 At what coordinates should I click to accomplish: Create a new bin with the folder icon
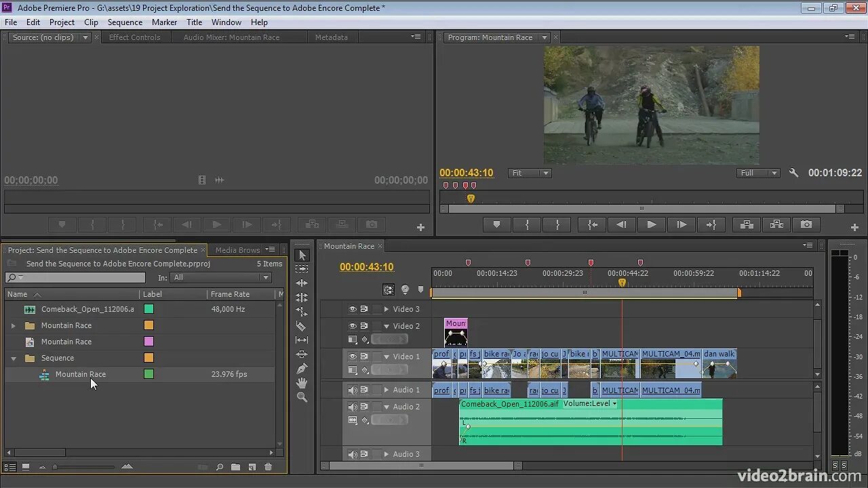tap(235, 467)
